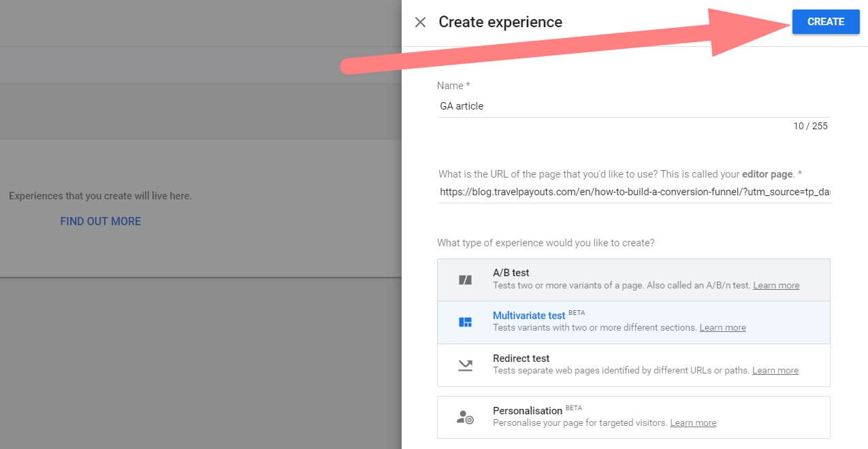This screenshot has width=868, height=449.
Task: Click the Multivariate test grid icon
Action: (x=465, y=322)
